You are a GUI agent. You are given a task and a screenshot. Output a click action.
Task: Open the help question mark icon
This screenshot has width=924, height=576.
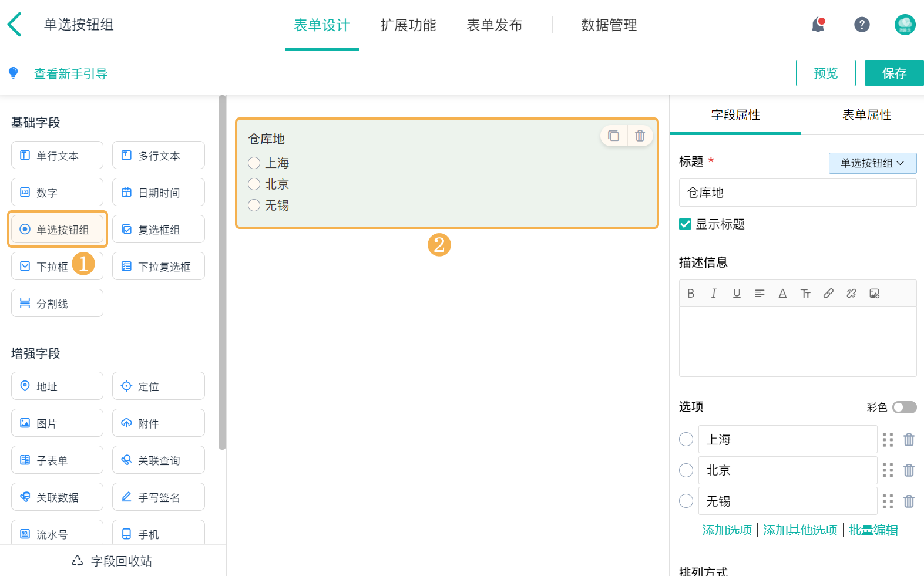(x=862, y=25)
